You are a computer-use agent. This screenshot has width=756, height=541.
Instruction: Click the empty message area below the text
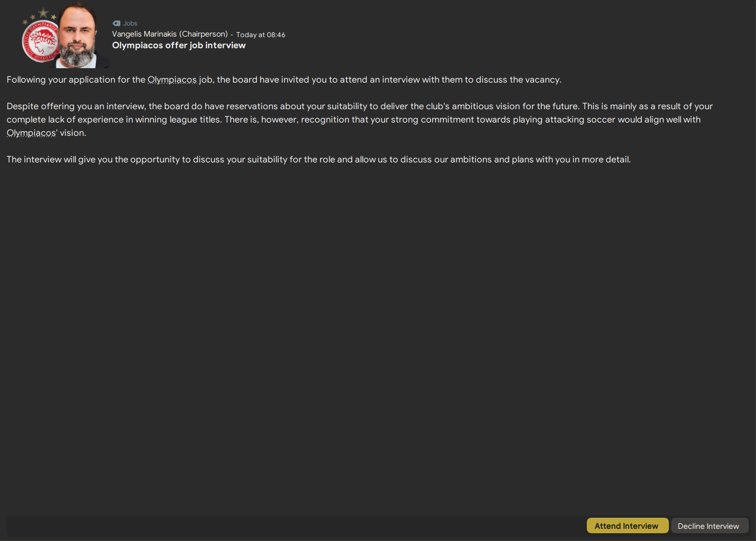tap(377, 333)
